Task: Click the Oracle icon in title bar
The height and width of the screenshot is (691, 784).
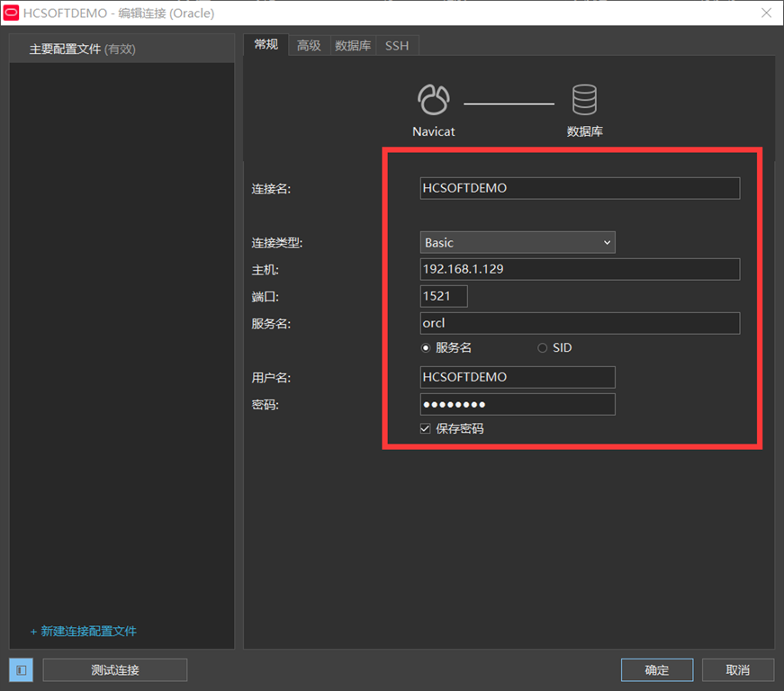Action: pos(11,13)
